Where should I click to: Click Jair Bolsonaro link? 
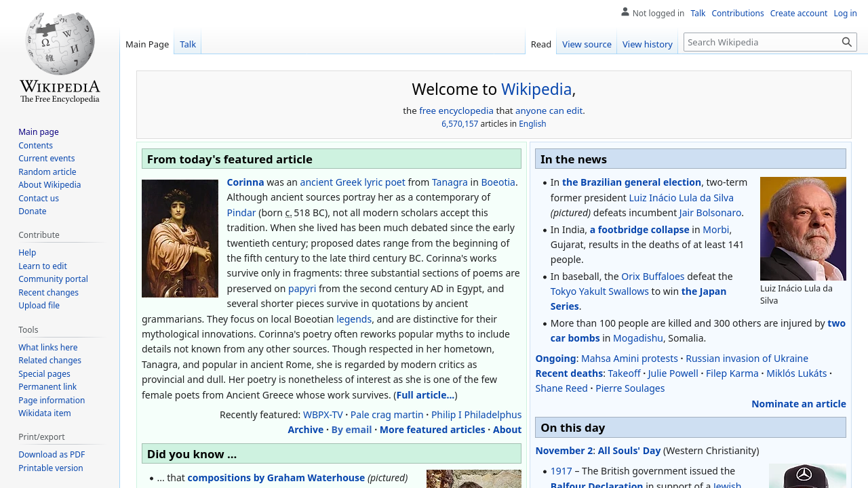710,212
